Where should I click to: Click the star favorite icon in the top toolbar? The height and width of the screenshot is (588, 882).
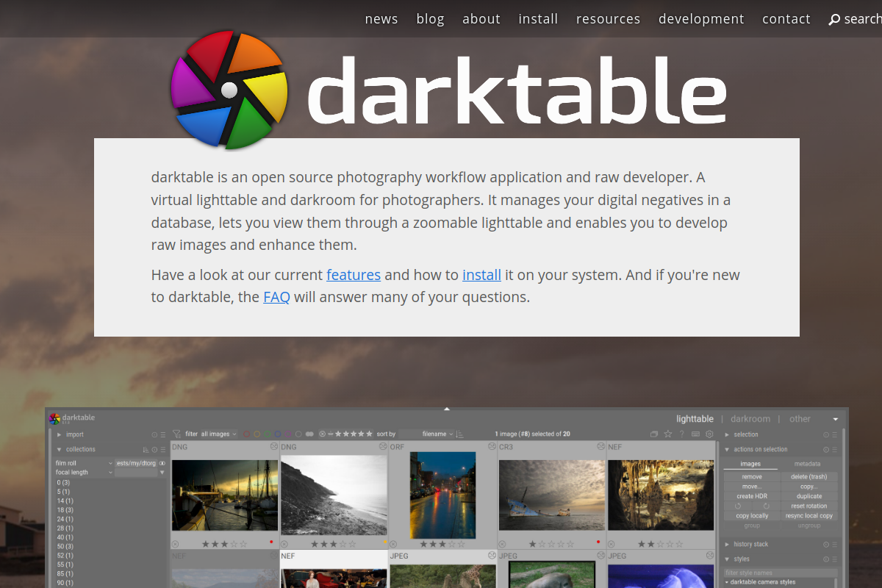pyautogui.click(x=667, y=434)
